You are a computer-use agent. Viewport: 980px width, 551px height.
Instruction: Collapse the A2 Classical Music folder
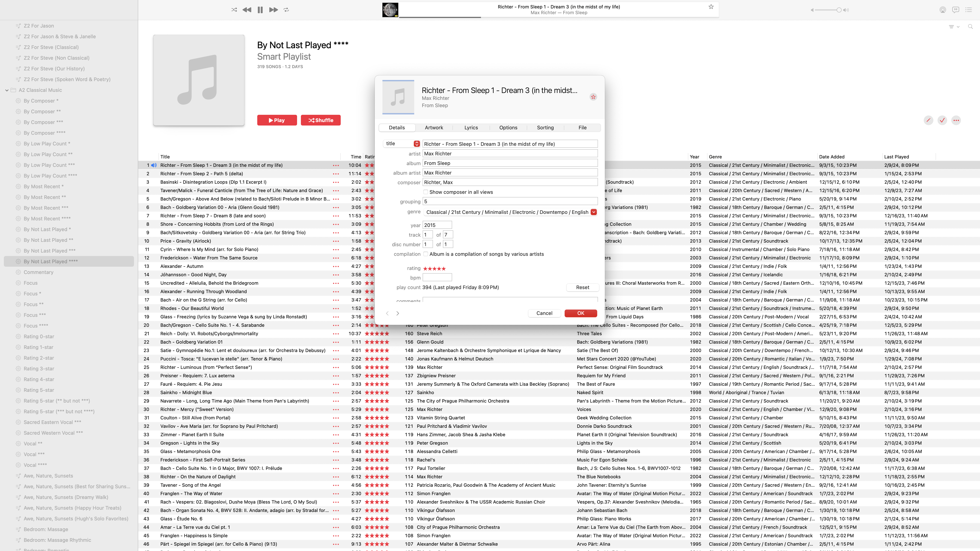pyautogui.click(x=7, y=90)
